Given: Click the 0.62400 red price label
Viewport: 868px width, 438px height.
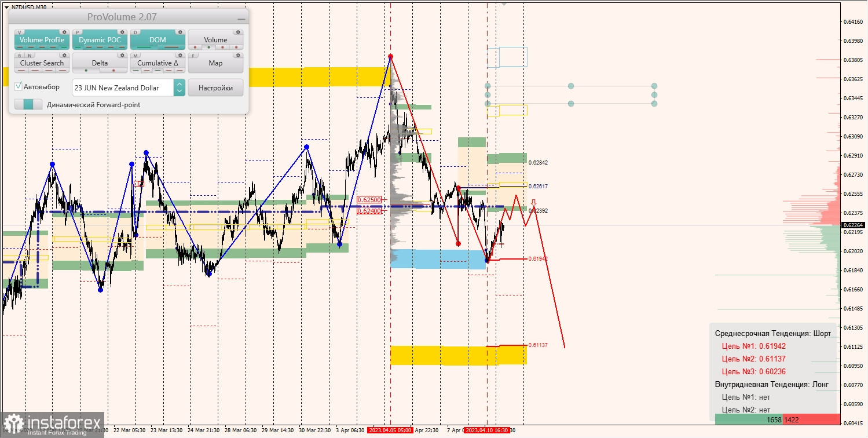Looking at the screenshot, I should (x=369, y=211).
